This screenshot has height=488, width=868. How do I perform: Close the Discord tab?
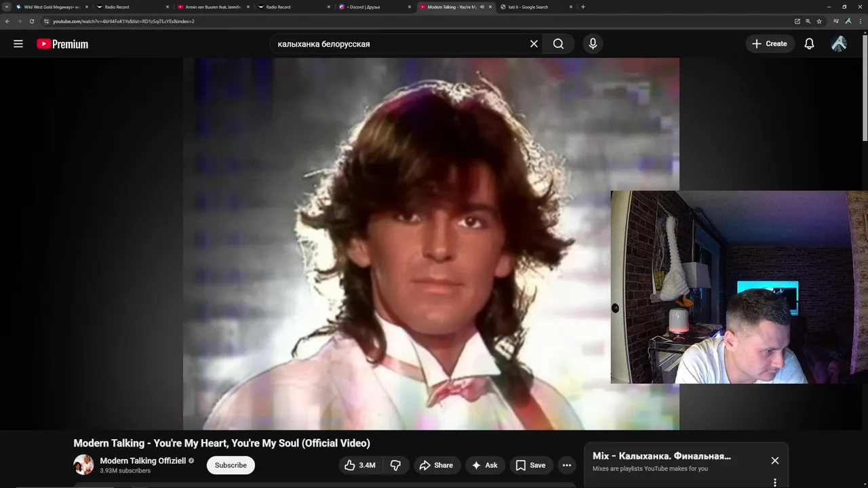410,7
